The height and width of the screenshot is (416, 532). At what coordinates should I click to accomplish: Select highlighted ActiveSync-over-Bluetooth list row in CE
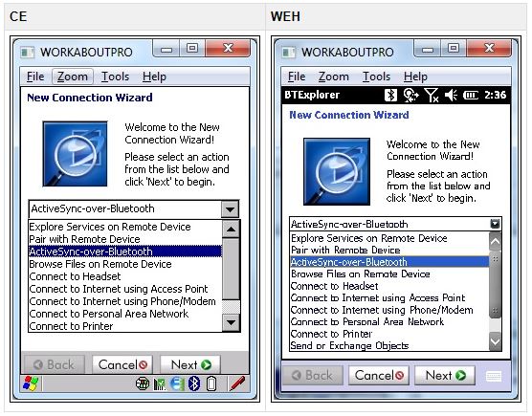(x=125, y=252)
